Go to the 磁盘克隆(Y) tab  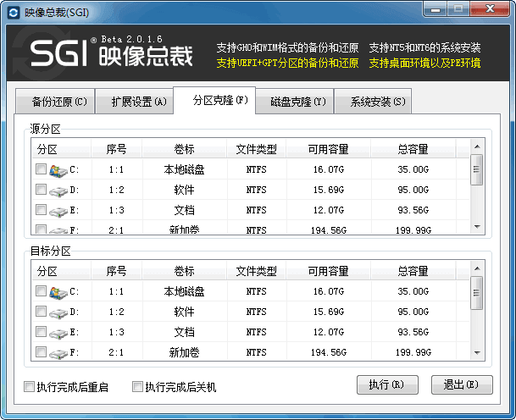point(295,102)
